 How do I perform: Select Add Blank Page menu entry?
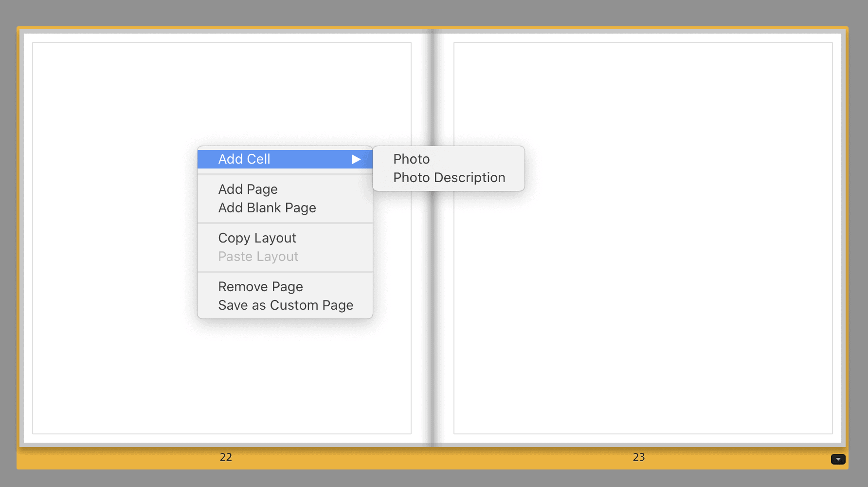pos(267,208)
